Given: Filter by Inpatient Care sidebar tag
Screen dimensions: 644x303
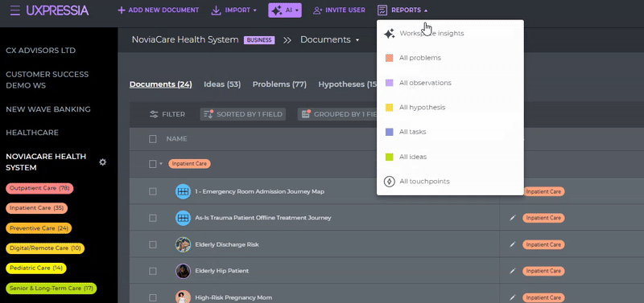Looking at the screenshot, I should (x=36, y=208).
